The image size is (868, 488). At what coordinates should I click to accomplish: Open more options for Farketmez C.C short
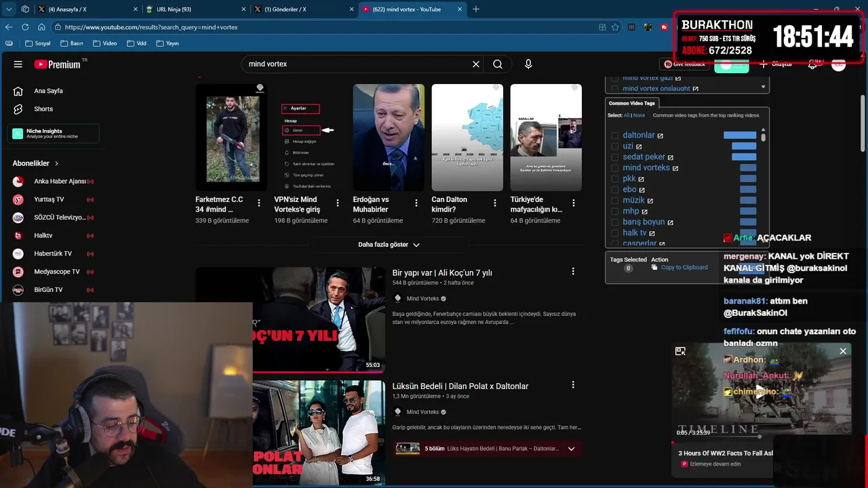259,203
